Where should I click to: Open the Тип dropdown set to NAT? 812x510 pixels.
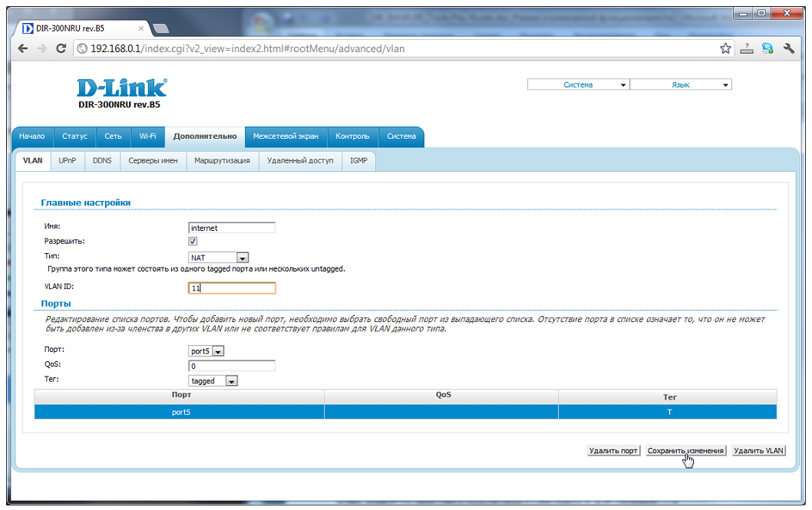pyautogui.click(x=219, y=258)
